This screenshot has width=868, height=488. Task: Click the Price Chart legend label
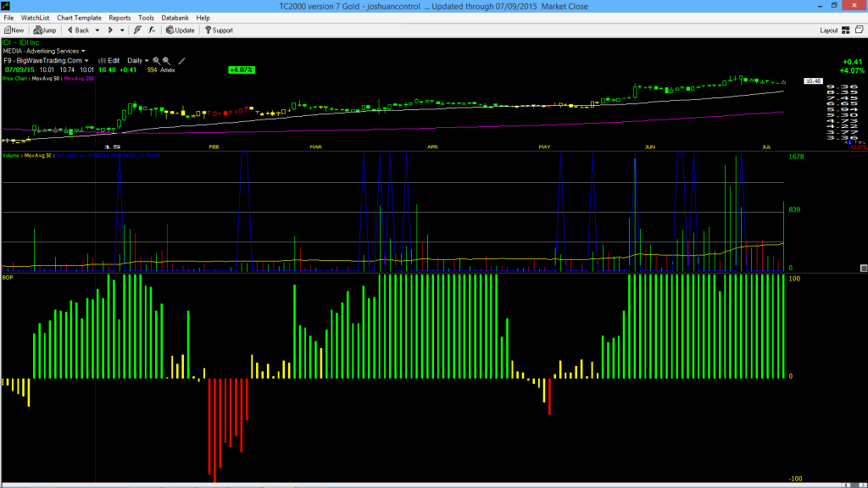(15, 79)
